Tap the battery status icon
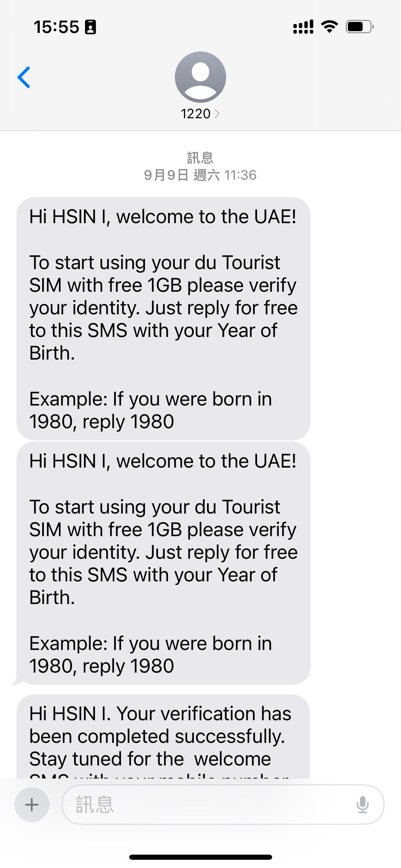This screenshot has width=401, height=868. [359, 27]
